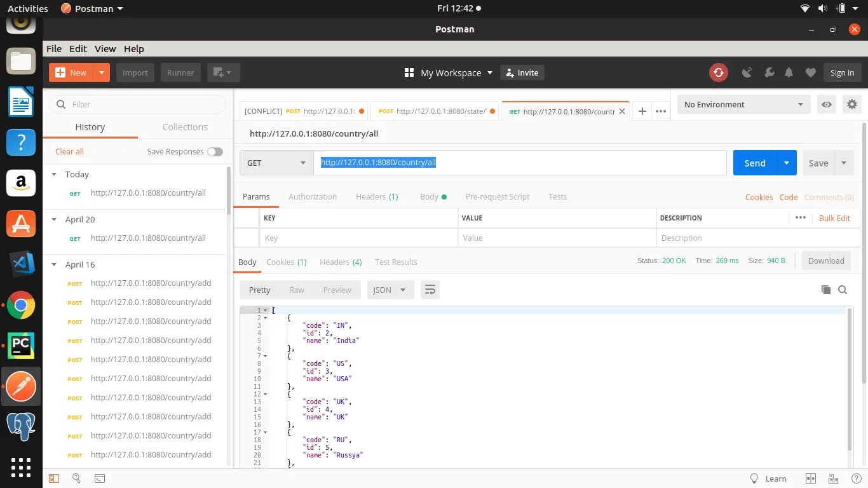The image size is (868, 488).
Task: Open the No Environment dropdown
Action: [743, 104]
